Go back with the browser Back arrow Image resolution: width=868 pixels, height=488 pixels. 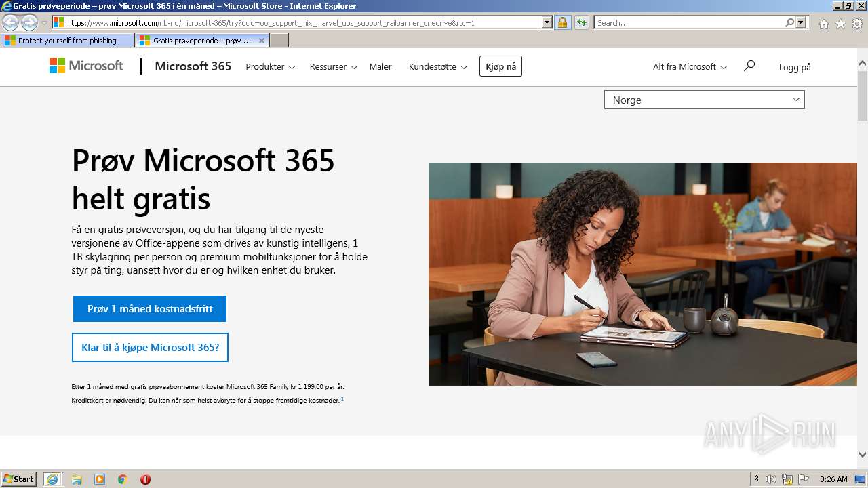(x=11, y=22)
